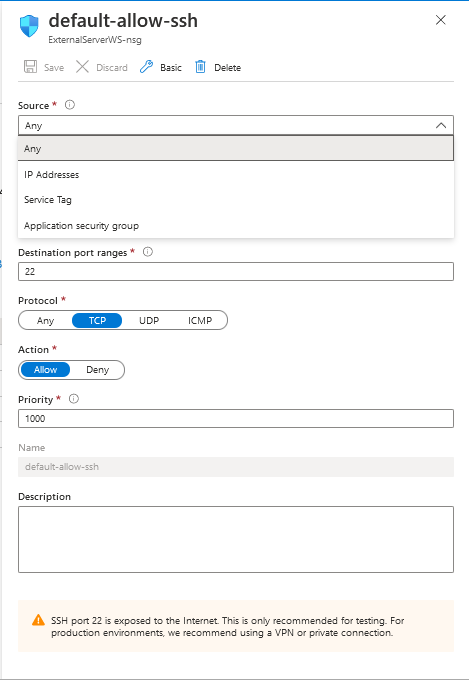Set Action to Deny
The image size is (469, 680).
point(97,369)
